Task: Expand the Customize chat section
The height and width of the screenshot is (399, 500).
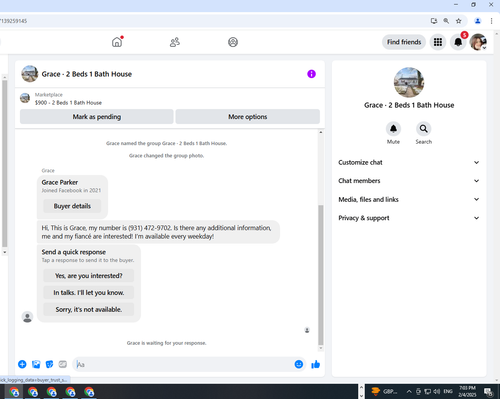Action: tap(409, 162)
